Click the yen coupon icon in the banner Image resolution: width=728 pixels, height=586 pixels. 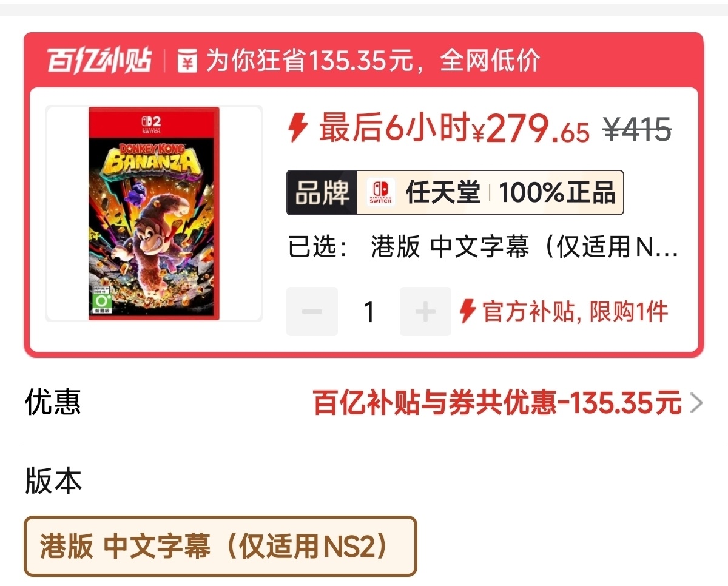point(187,61)
